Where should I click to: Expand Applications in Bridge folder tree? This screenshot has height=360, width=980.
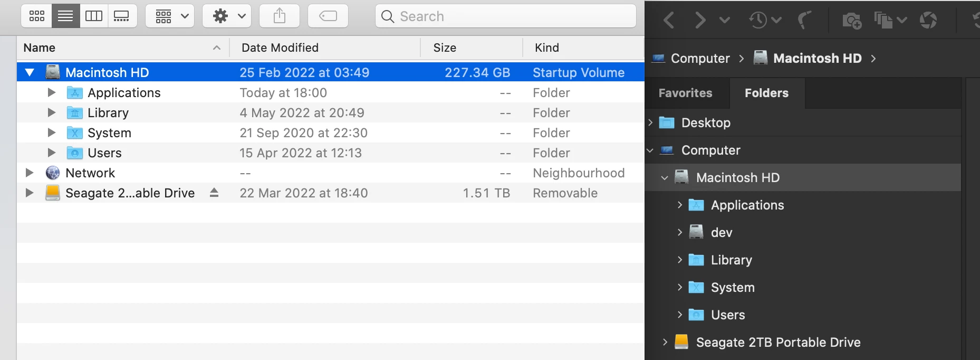(x=679, y=205)
